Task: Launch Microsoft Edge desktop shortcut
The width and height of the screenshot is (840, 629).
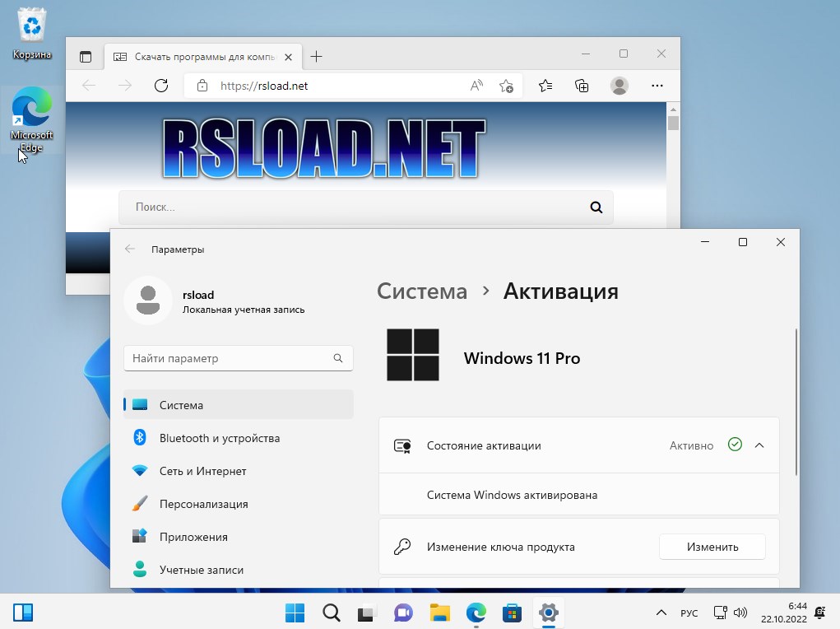Action: click(x=31, y=119)
